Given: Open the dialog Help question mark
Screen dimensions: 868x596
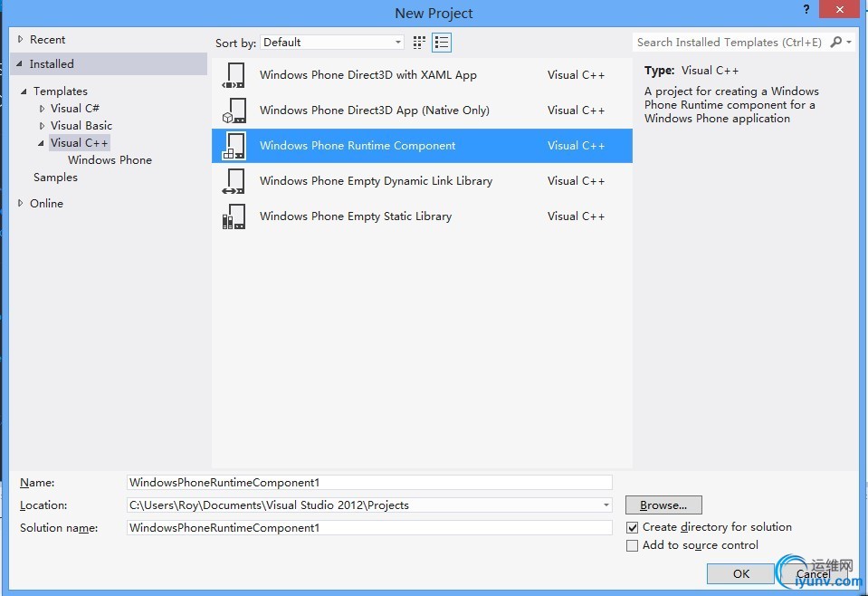Looking at the screenshot, I should (x=806, y=9).
